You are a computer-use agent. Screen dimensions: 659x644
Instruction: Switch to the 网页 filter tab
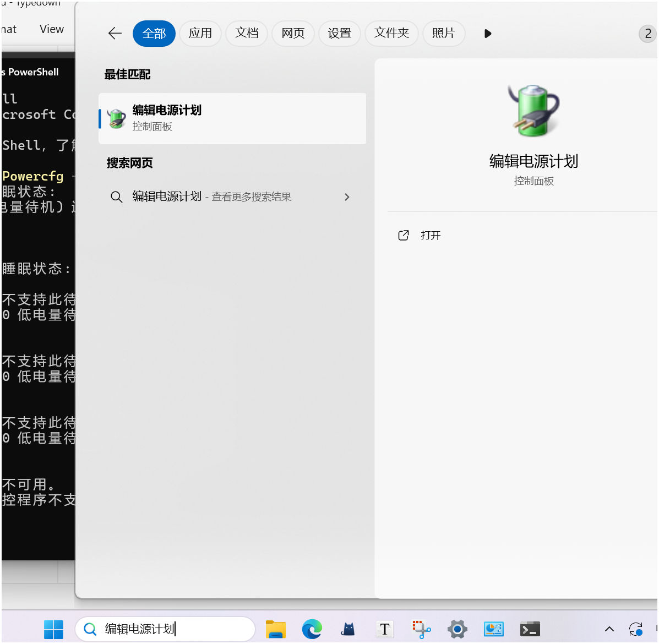(293, 33)
